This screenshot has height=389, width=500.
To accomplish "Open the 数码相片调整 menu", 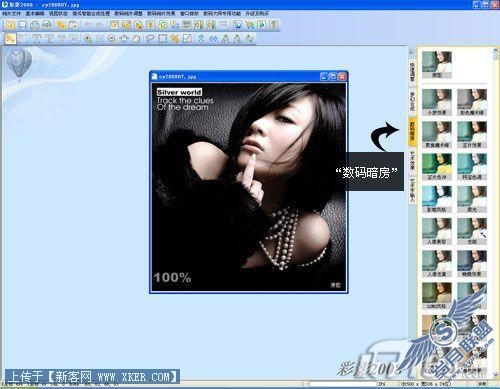I will click(128, 13).
